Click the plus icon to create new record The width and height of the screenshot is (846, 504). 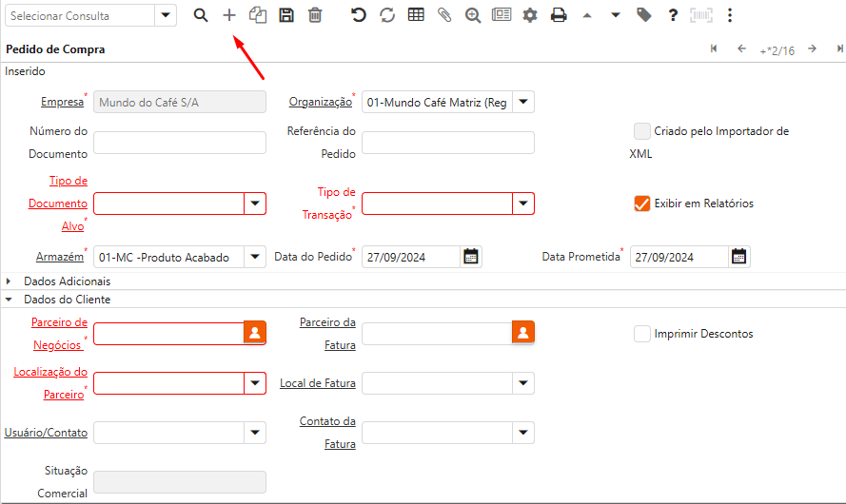pos(228,15)
